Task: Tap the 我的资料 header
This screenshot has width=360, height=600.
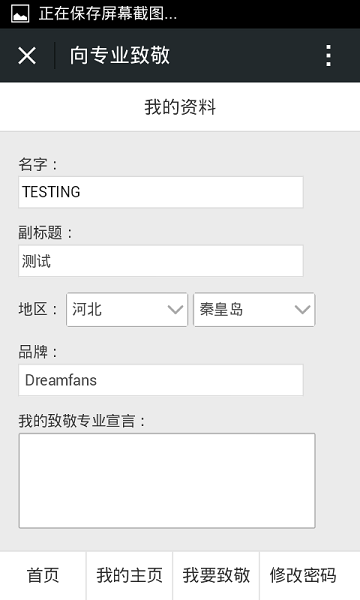Action: [x=180, y=107]
